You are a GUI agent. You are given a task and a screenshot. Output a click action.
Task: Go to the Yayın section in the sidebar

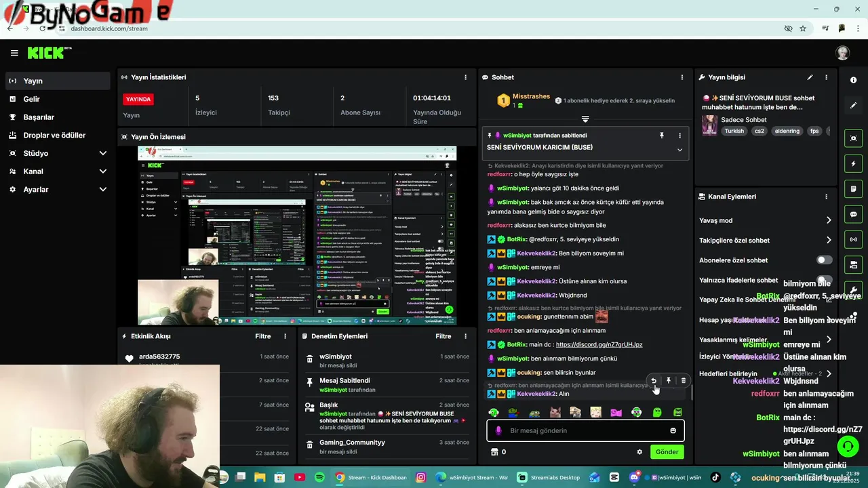coord(58,81)
